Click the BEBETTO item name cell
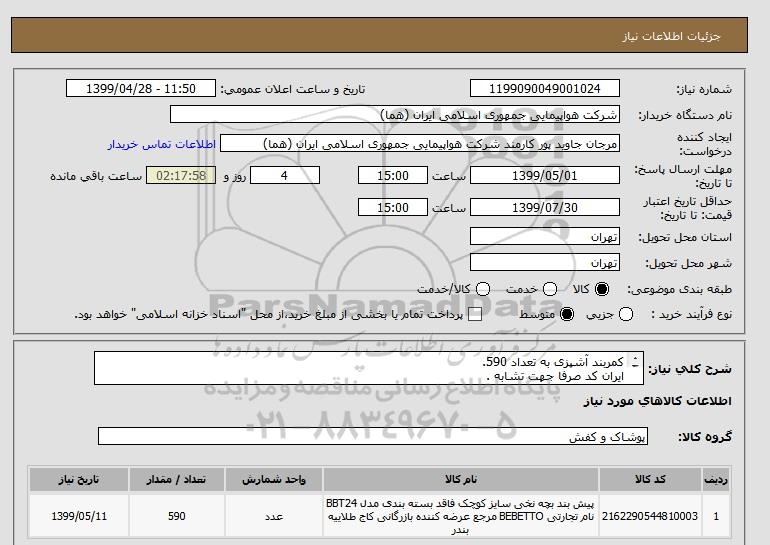This screenshot has width=770, height=545. (x=461, y=517)
